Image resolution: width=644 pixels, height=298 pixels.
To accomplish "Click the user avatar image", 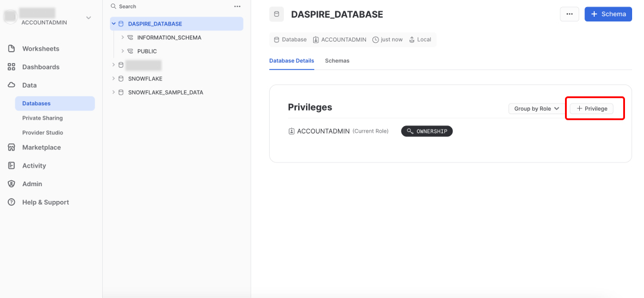I will tap(11, 16).
